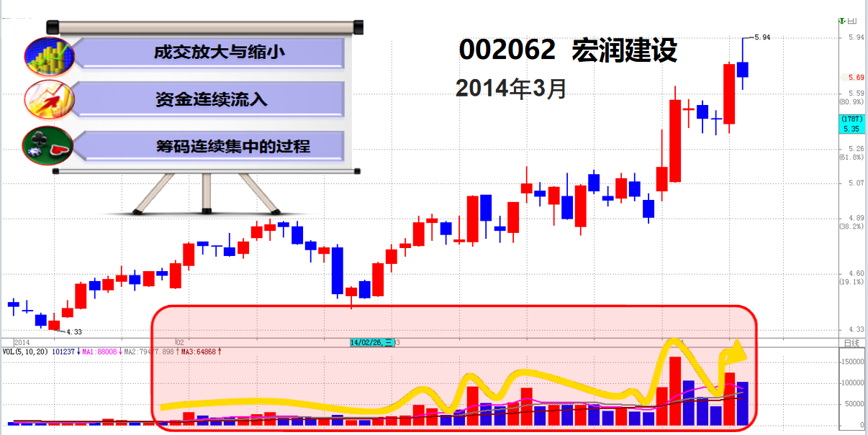Click the VOL(5,10,20) indicator label
This screenshot has height=435, width=868.
tap(26, 352)
